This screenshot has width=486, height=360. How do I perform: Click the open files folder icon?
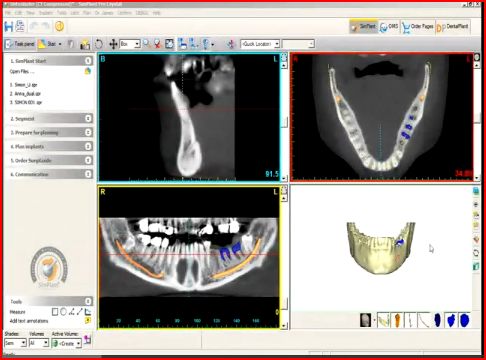click(x=88, y=71)
